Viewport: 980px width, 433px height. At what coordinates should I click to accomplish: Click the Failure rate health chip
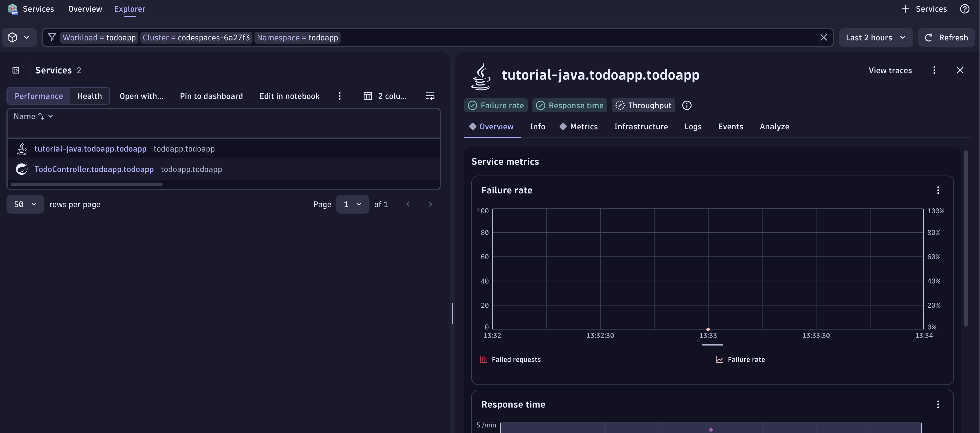(496, 105)
